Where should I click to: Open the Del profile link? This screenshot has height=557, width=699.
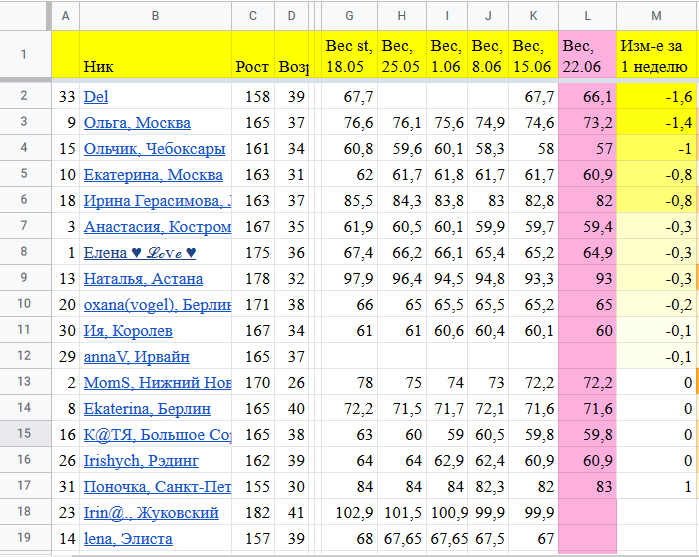pos(95,97)
